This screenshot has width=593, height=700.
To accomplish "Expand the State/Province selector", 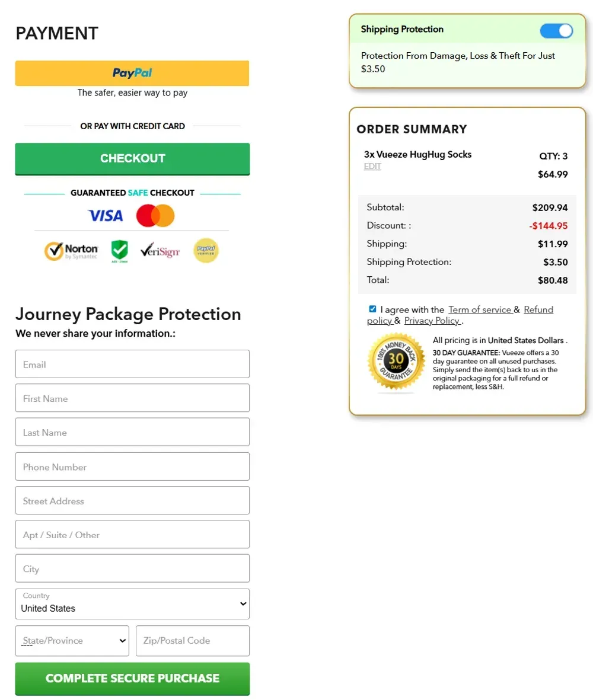I will point(72,641).
